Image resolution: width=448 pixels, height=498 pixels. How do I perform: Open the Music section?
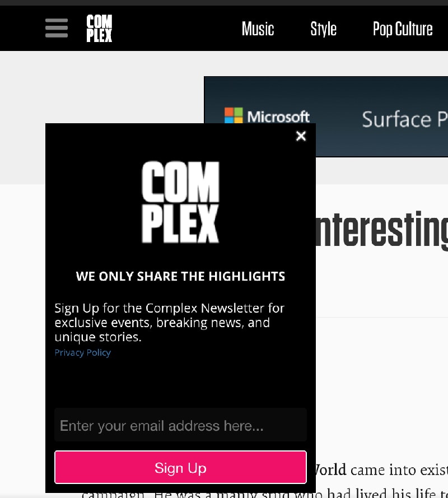click(258, 29)
